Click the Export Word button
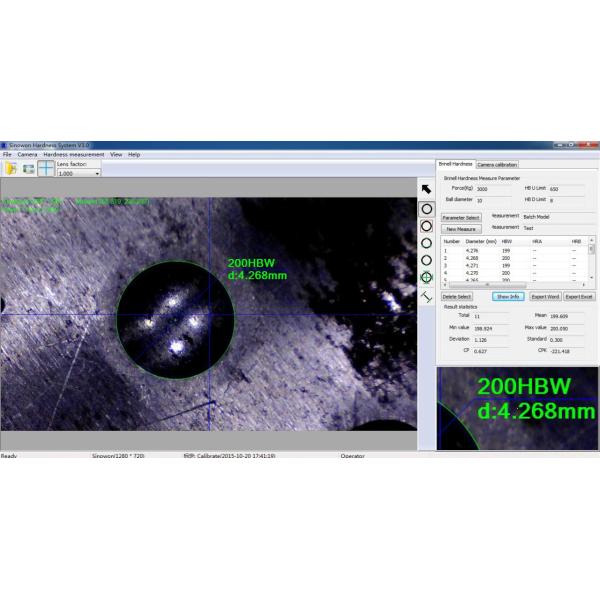This screenshot has height=600, width=600. coord(544,297)
